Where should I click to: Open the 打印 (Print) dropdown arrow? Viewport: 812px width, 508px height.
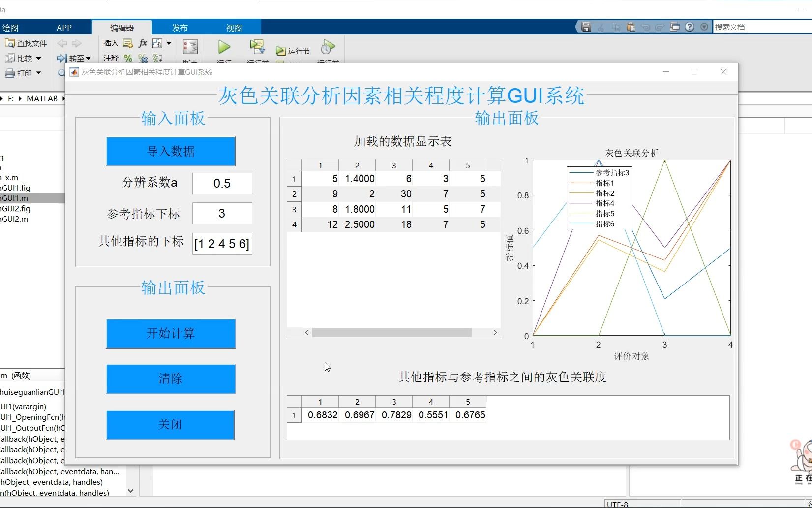click(x=39, y=73)
